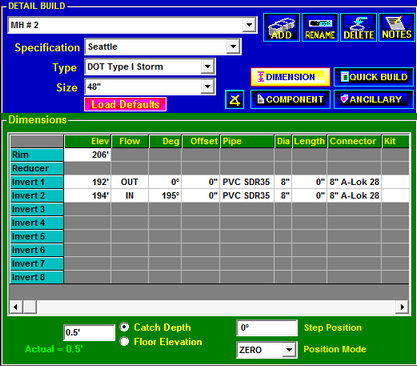Image resolution: width=417 pixels, height=366 pixels.
Task: Select the Invert 7 row header
Action: point(37,264)
